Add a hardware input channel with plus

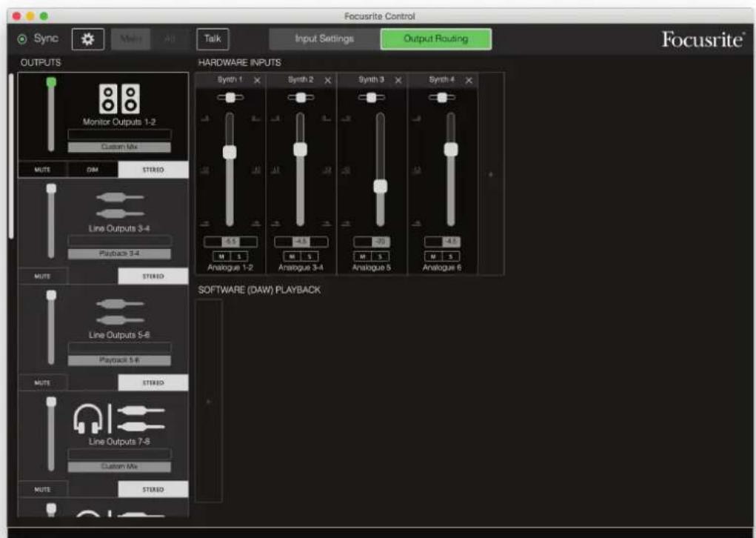click(x=491, y=174)
